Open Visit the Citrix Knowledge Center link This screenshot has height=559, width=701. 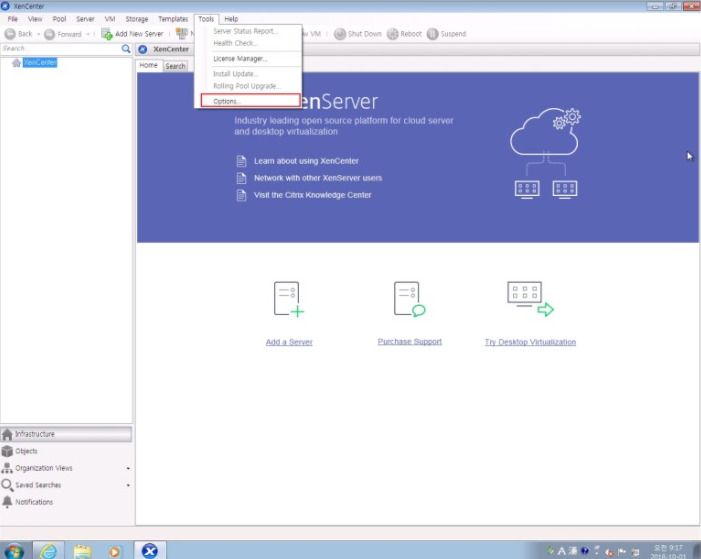coord(312,195)
